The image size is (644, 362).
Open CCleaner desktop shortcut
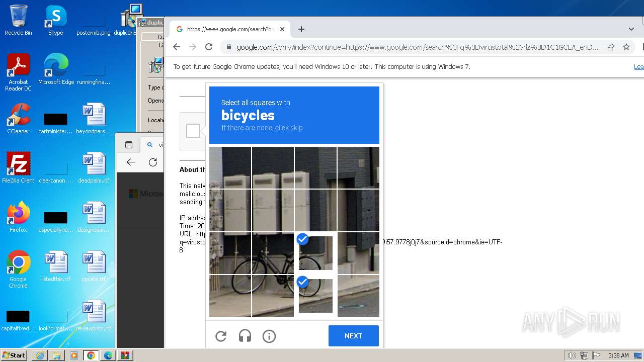click(x=18, y=119)
